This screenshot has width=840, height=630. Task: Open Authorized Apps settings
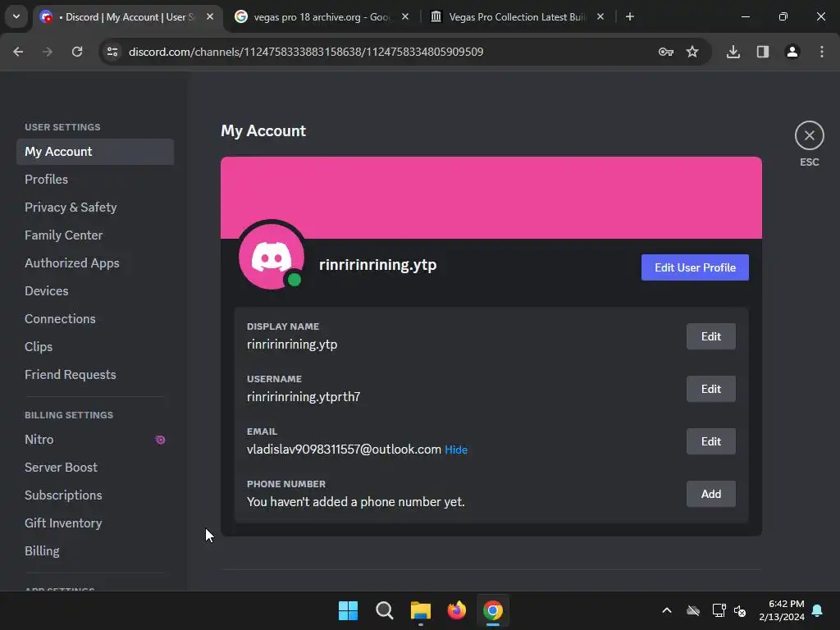point(95,263)
